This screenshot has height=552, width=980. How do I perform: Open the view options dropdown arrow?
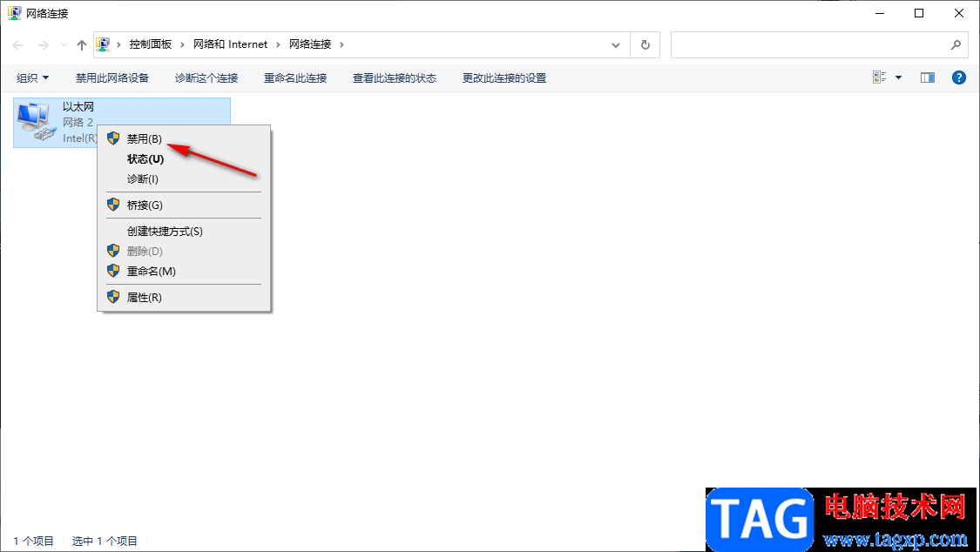coord(899,77)
